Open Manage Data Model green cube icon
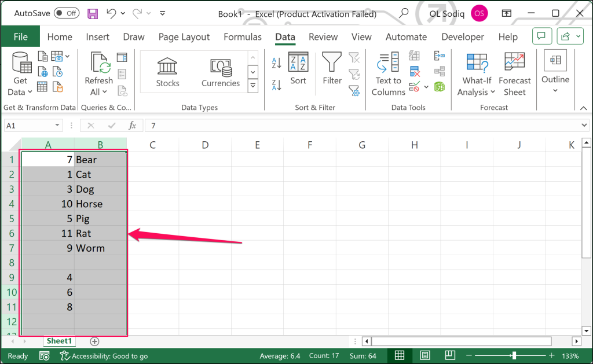This screenshot has width=593, height=364. point(440,87)
